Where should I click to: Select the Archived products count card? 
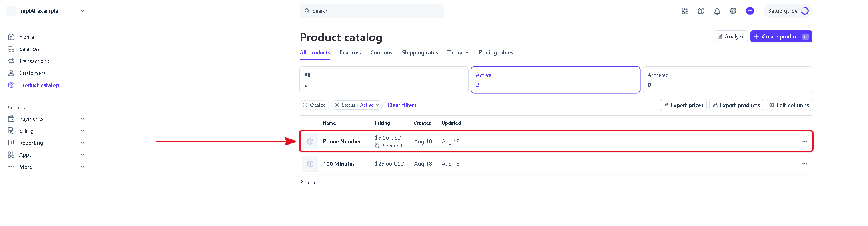pos(727,80)
